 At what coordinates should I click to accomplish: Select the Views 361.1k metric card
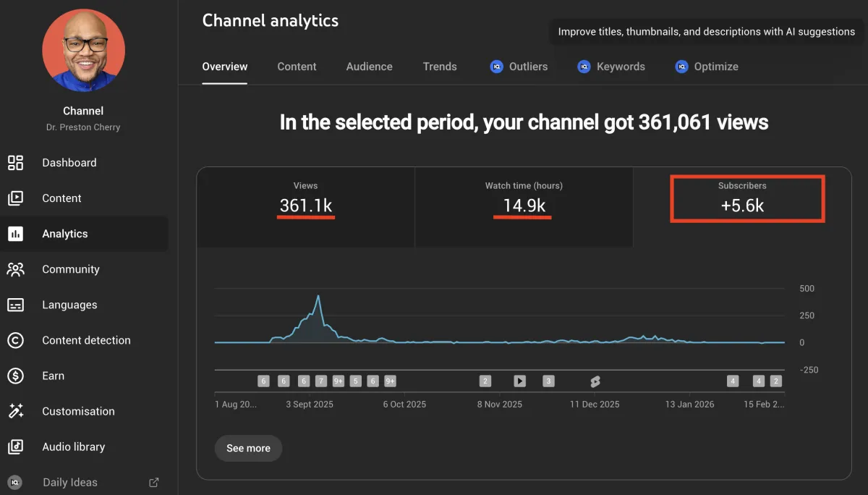tap(306, 208)
